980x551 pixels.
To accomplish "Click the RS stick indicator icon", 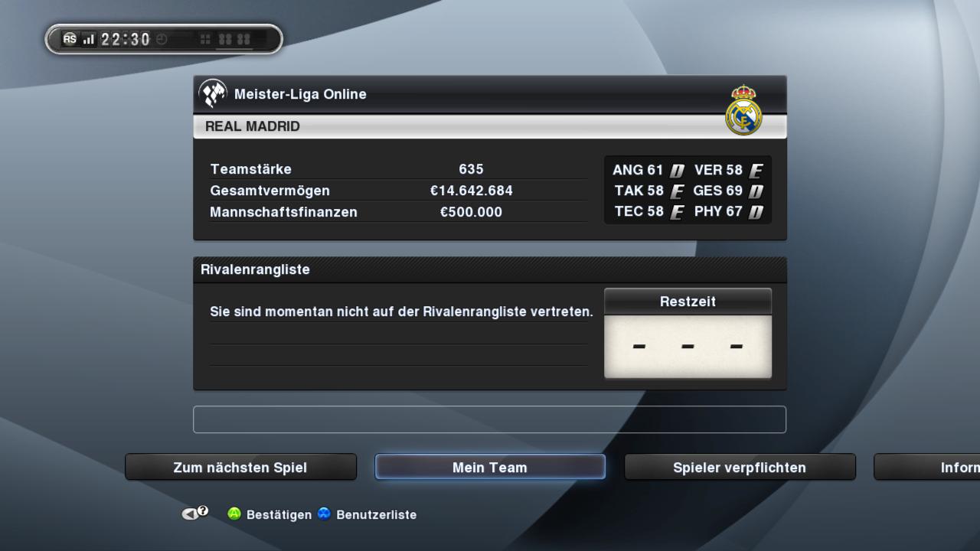I will [70, 39].
